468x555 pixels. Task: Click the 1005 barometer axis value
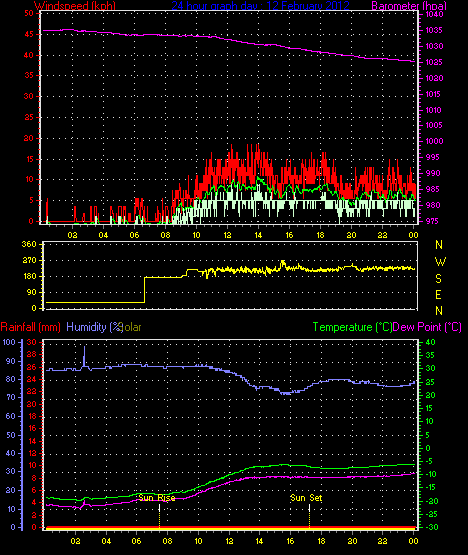pos(434,125)
